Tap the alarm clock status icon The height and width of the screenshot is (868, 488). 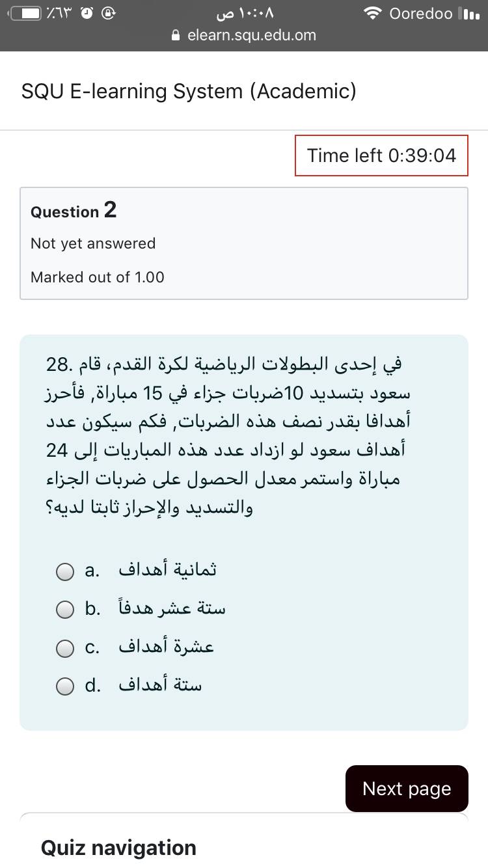87,14
